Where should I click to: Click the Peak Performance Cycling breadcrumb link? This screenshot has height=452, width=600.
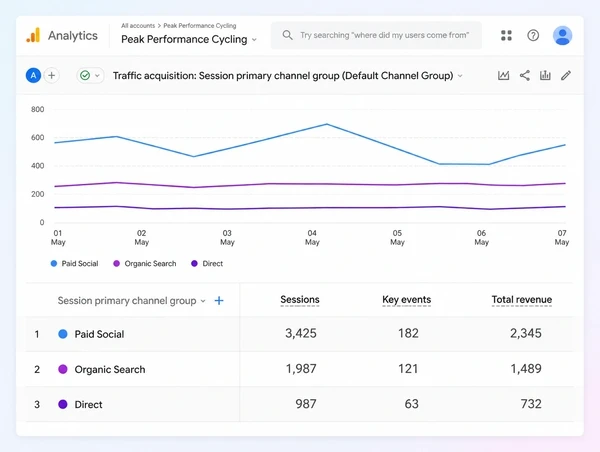[200, 26]
